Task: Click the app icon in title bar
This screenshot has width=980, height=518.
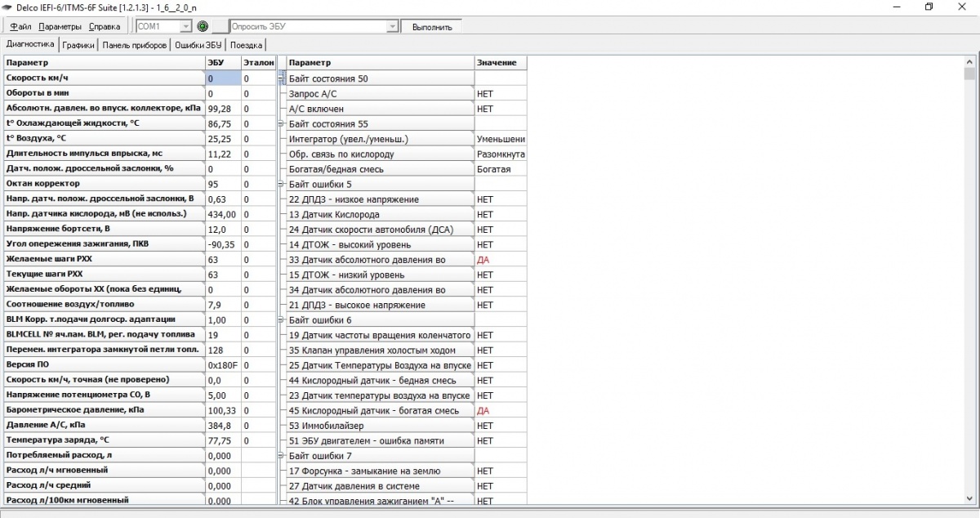Action: tap(7, 7)
